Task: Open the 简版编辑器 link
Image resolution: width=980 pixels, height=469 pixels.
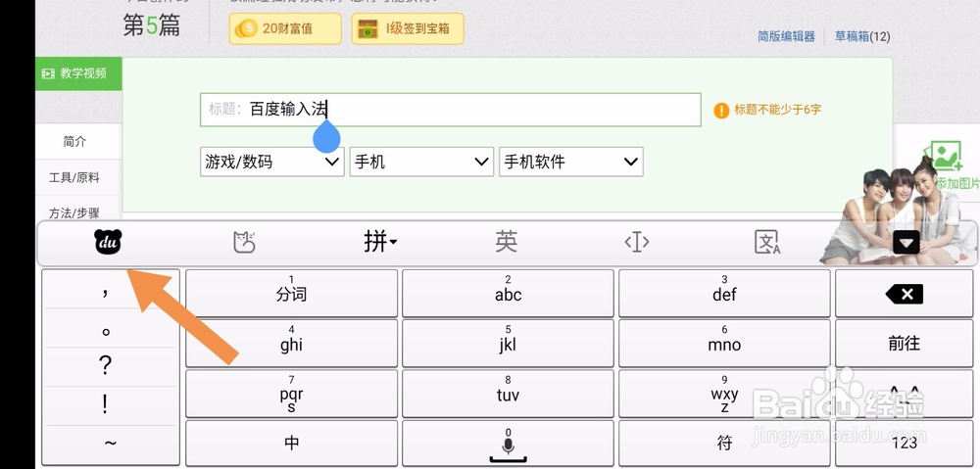Action: (786, 36)
